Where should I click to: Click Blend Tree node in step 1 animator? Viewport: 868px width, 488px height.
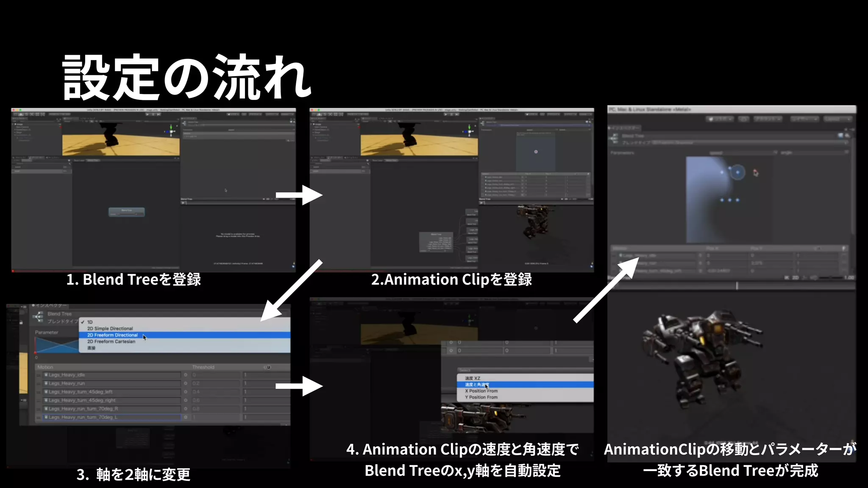(x=127, y=212)
